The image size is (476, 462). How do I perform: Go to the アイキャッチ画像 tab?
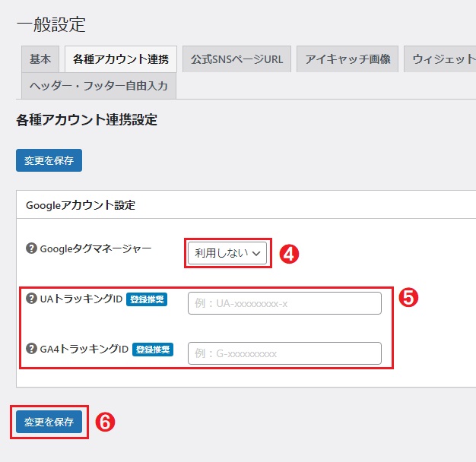[x=347, y=59]
